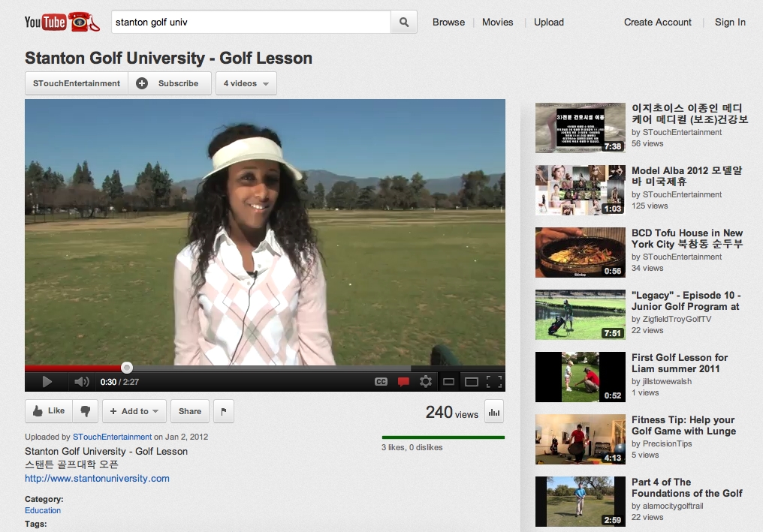The width and height of the screenshot is (763, 532).
Task: Open video settings gear
Action: coord(426,382)
